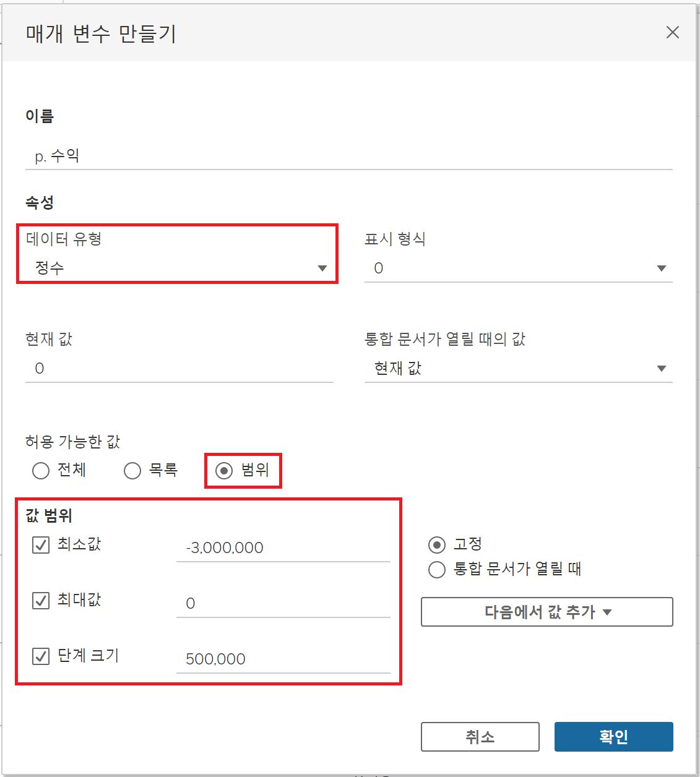Select the 전체 radio button
The width and height of the screenshot is (700, 777).
41,471
